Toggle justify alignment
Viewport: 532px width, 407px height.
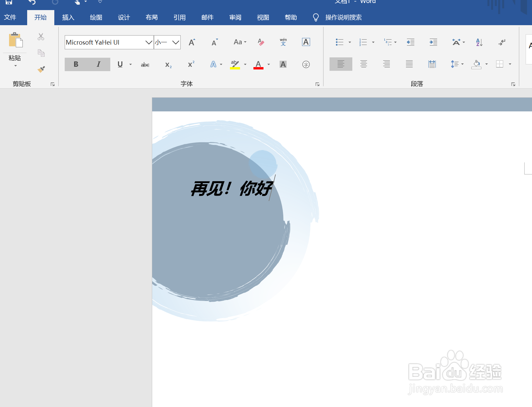click(409, 64)
